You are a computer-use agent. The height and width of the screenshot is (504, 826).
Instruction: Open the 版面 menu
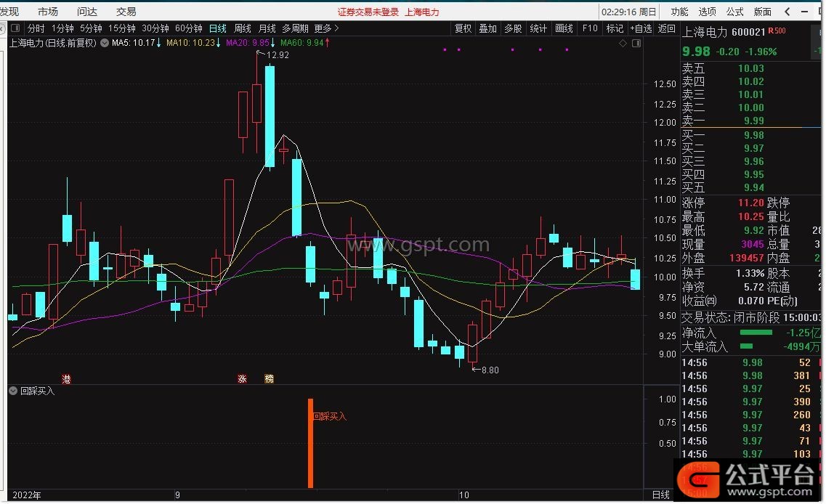762,12
